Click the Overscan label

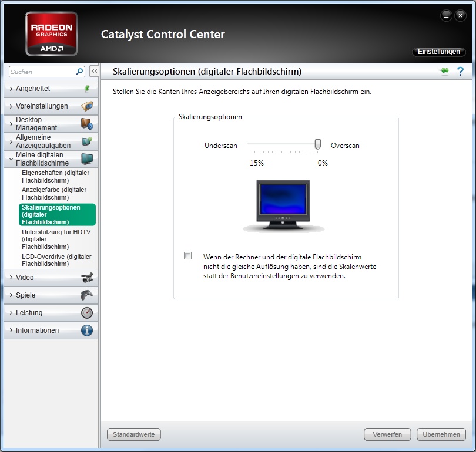point(345,146)
